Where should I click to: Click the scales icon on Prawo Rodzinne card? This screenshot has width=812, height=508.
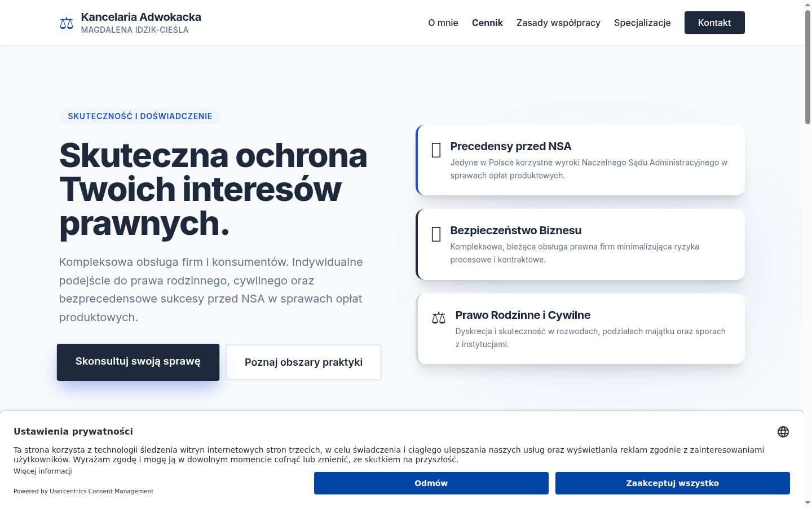[x=439, y=318]
